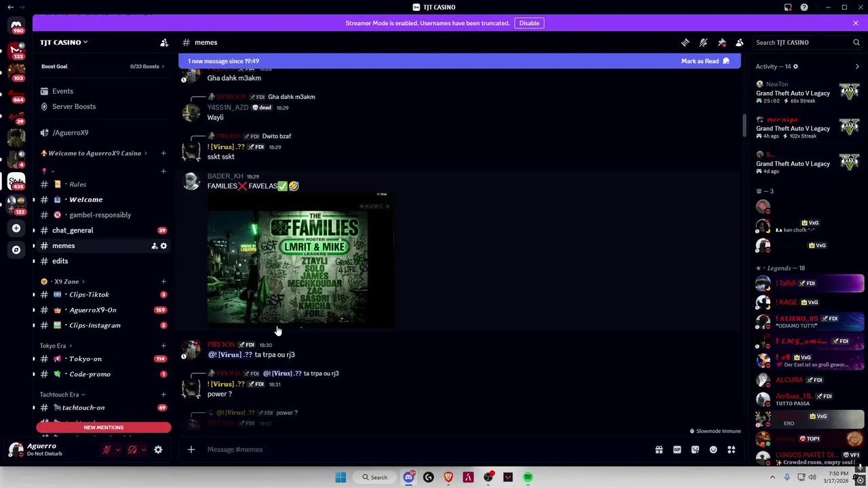Open Brave browser from taskbar
Screen dimensions: 868x488
pyautogui.click(x=448, y=477)
